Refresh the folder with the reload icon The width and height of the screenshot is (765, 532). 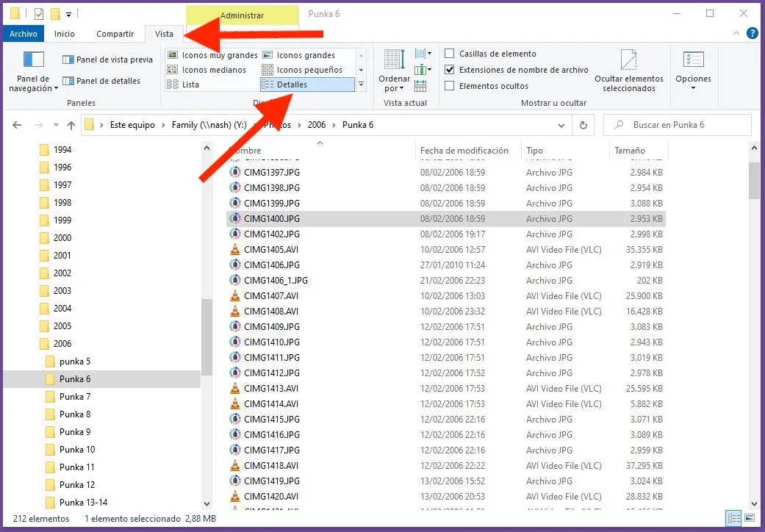pos(583,125)
